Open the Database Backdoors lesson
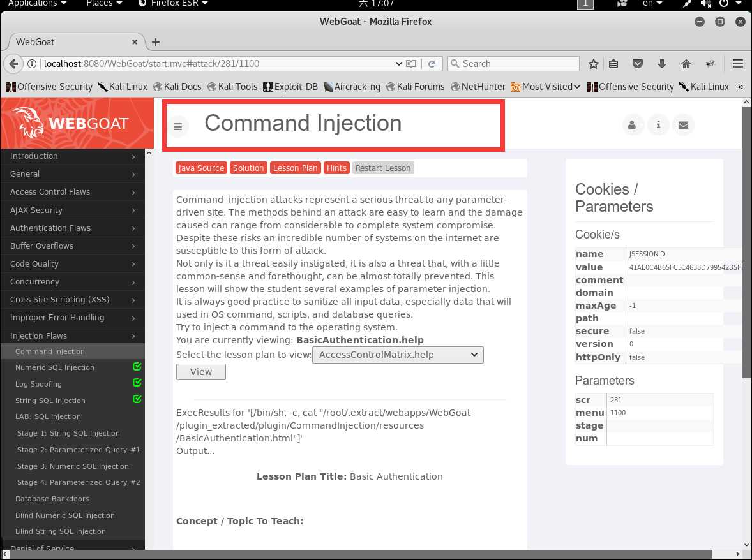The width and height of the screenshot is (752, 560). [x=52, y=499]
